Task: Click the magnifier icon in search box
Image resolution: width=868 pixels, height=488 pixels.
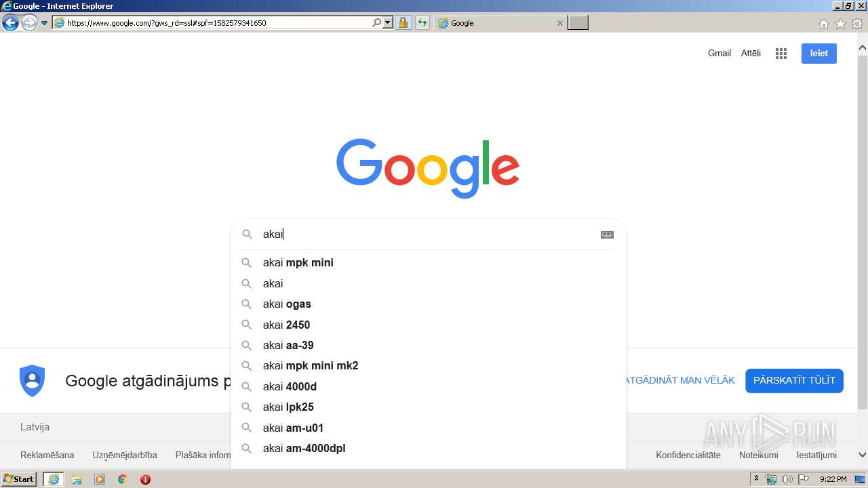Action: click(247, 235)
